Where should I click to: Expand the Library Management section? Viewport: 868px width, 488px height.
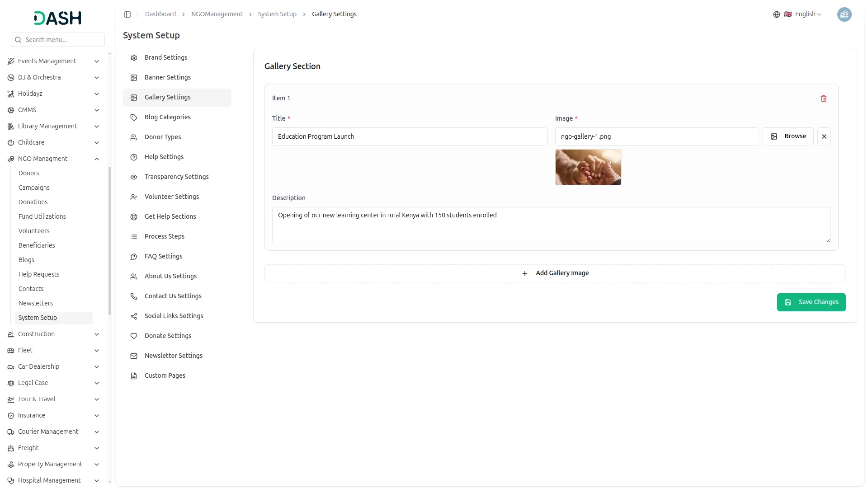[96, 127]
